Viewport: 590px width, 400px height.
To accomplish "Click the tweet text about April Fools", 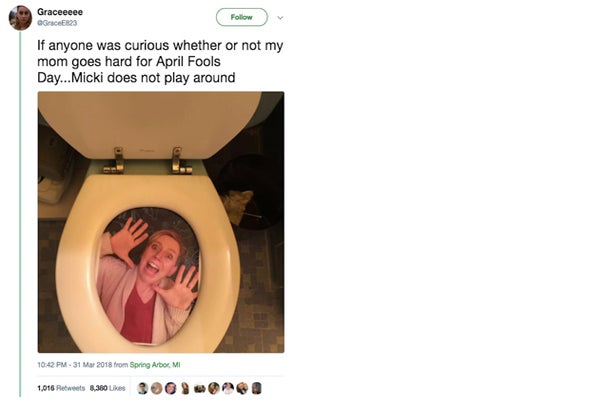I will point(160,61).
